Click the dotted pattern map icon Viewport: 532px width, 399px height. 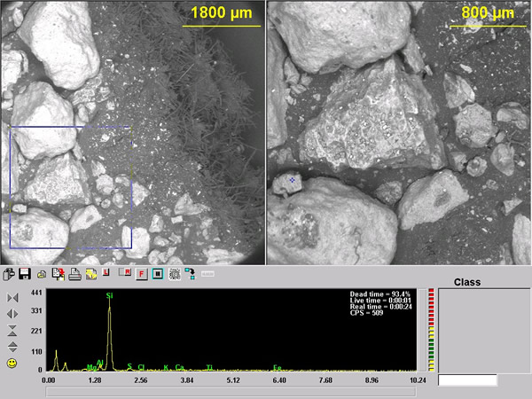[x=175, y=274]
